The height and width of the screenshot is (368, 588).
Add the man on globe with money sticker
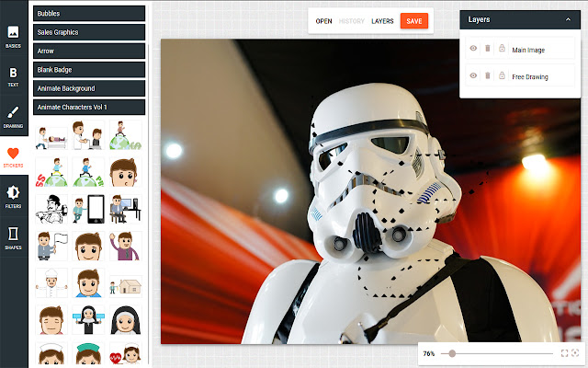(126, 135)
